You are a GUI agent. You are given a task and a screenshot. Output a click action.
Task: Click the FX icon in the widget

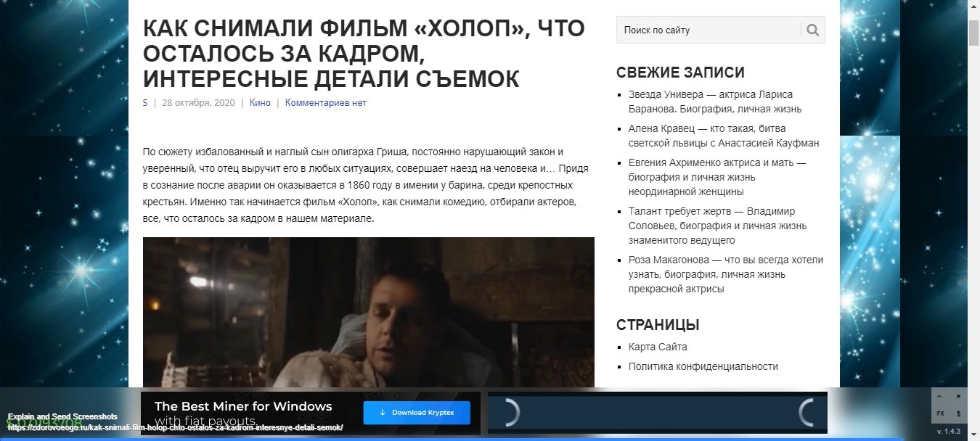coord(940,413)
